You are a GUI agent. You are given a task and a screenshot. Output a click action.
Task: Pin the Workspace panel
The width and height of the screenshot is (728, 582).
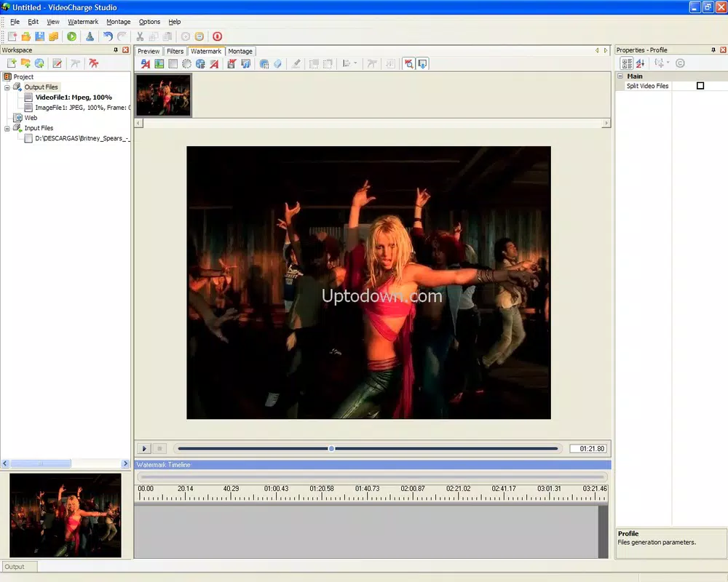tap(116, 49)
